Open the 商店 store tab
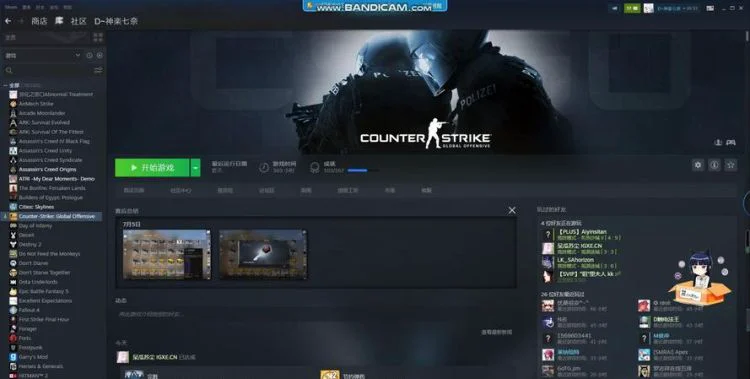The image size is (750, 379). [x=39, y=21]
